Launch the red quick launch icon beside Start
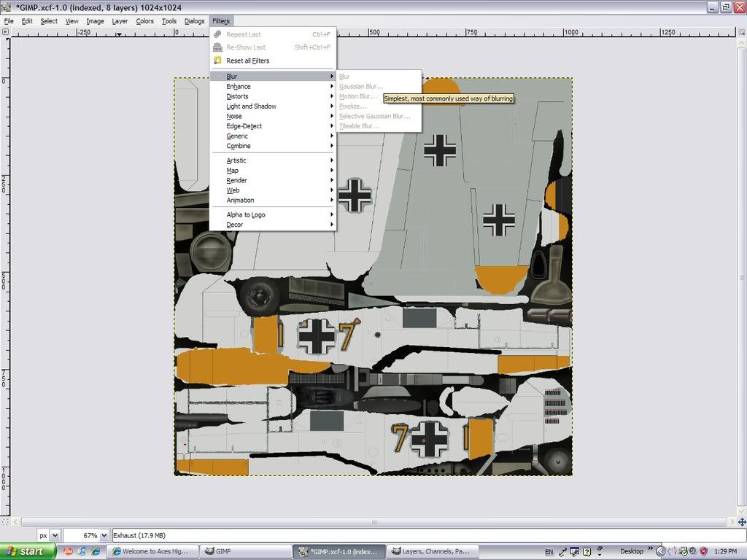This screenshot has width=747, height=560. [x=68, y=551]
